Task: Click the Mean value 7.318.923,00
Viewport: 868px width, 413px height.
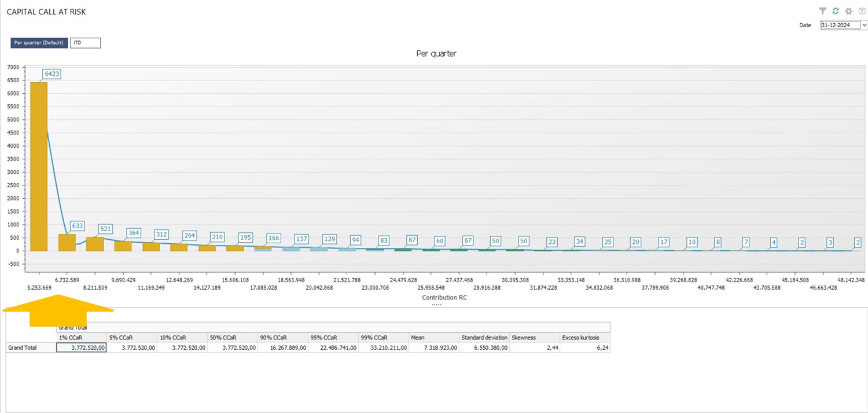Action: 433,348
